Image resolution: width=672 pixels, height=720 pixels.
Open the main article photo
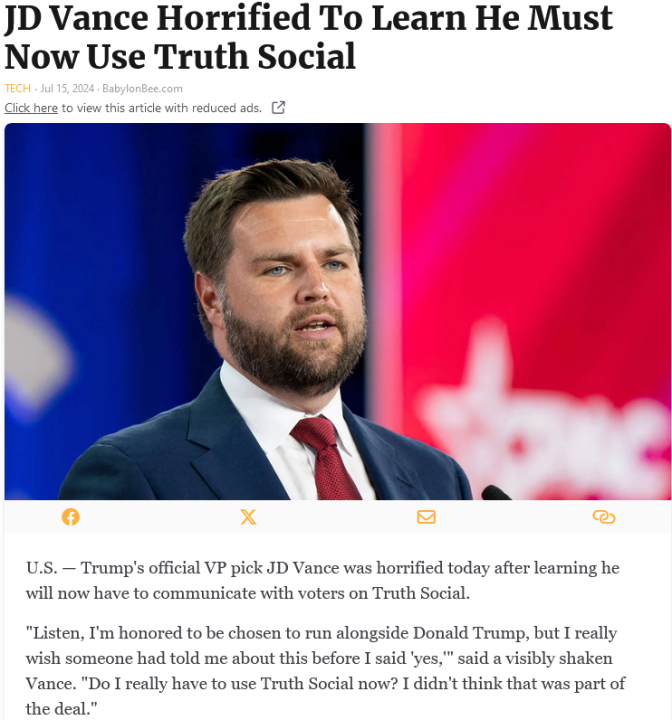[x=337, y=311]
